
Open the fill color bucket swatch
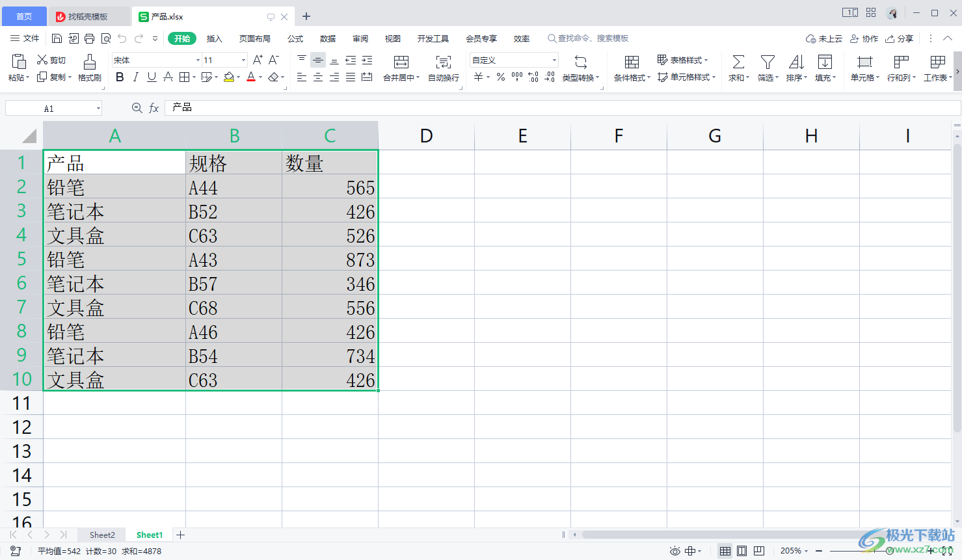pos(229,77)
